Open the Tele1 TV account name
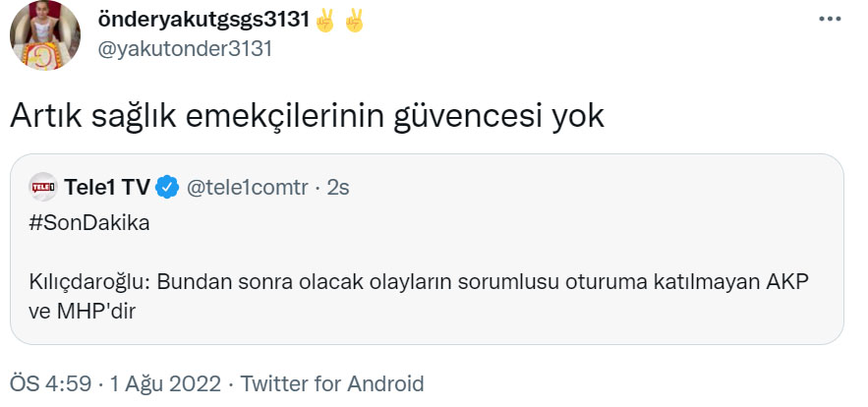 [107, 186]
